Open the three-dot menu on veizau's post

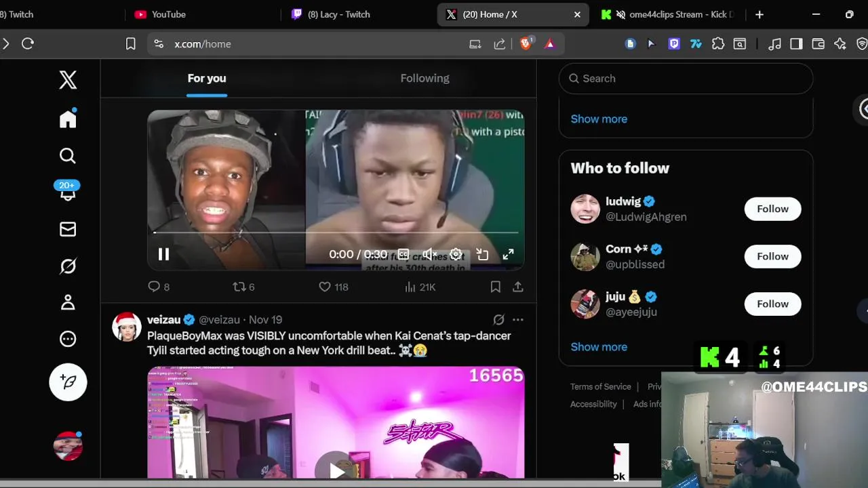(518, 319)
